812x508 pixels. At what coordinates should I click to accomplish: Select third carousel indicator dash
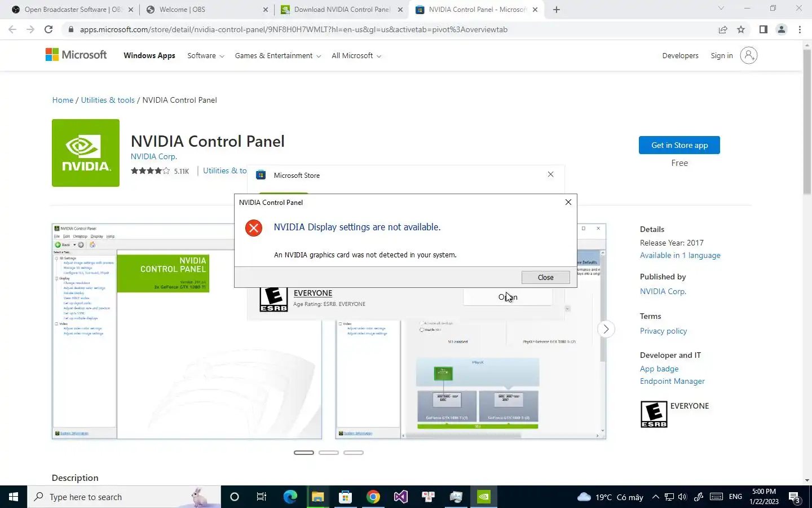pyautogui.click(x=354, y=453)
